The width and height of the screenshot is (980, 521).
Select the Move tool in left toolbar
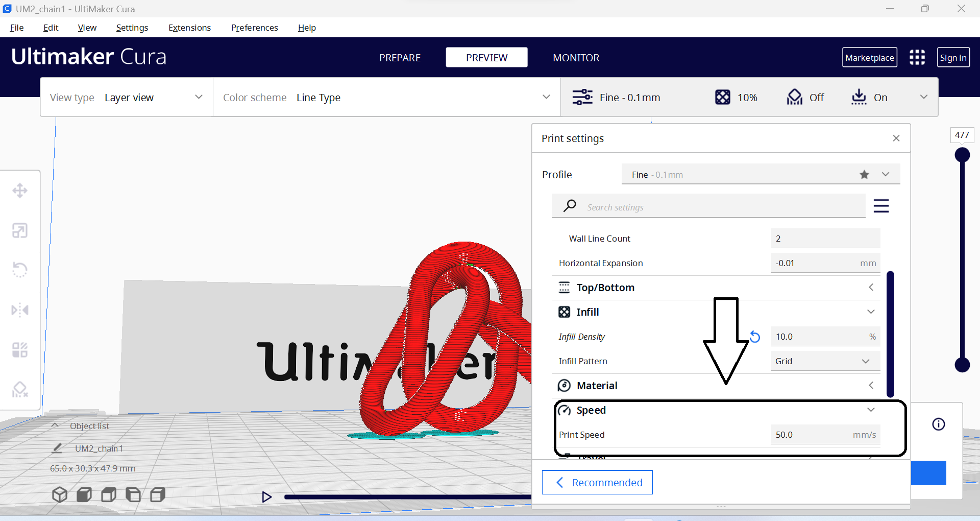click(x=20, y=191)
